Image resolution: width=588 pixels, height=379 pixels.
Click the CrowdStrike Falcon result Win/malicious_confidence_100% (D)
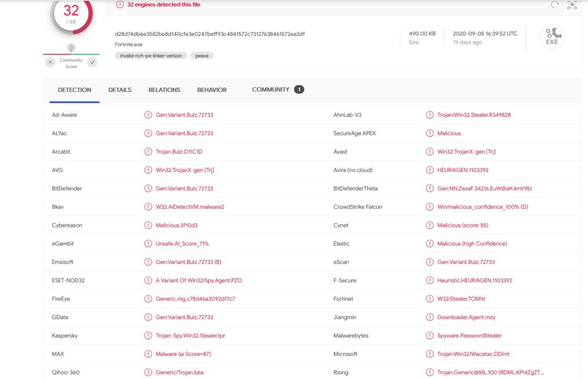tap(483, 207)
